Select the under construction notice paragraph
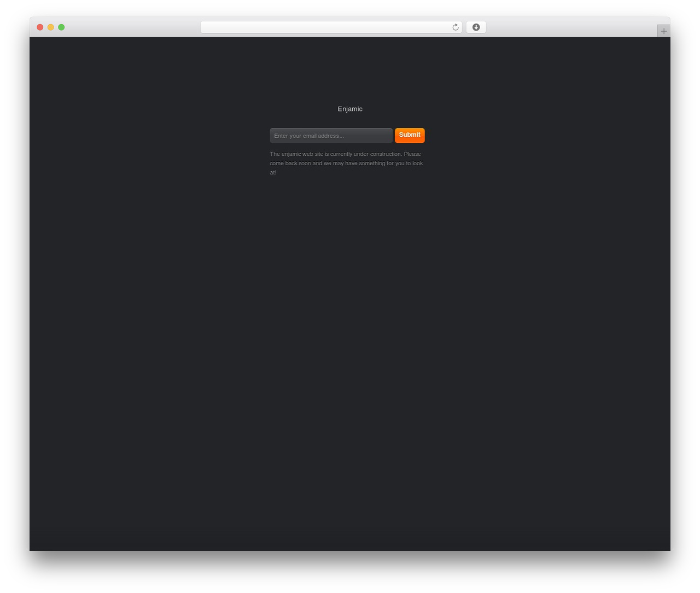 tap(347, 163)
